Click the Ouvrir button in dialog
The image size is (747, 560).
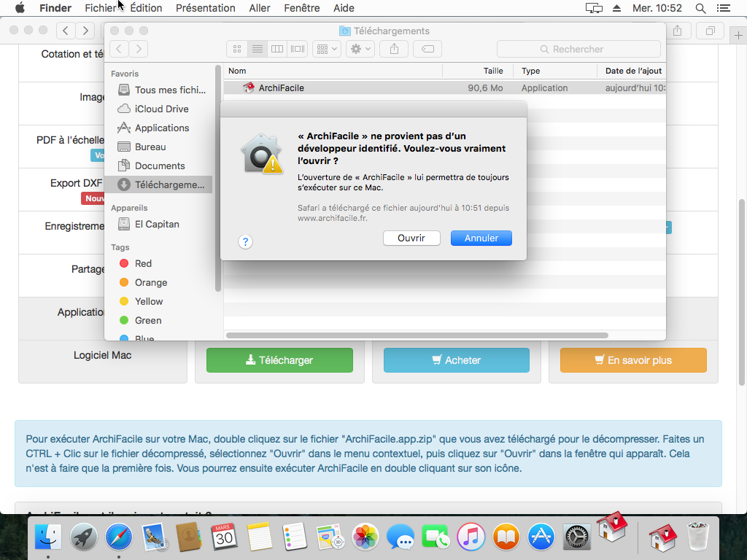pos(411,238)
